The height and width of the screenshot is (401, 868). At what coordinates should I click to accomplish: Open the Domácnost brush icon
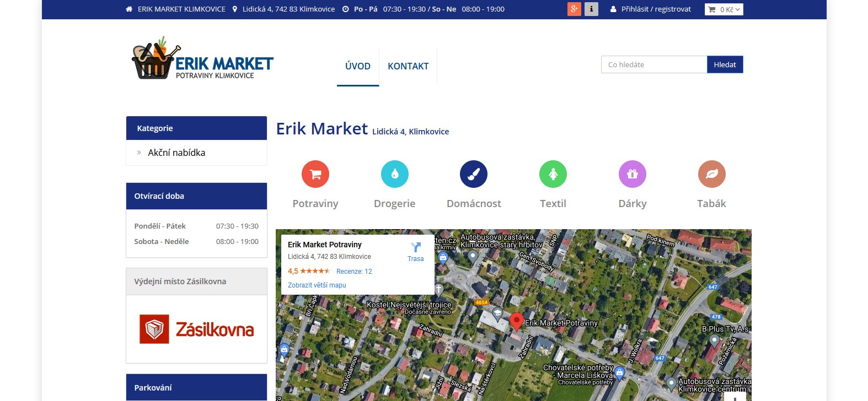coord(474,174)
